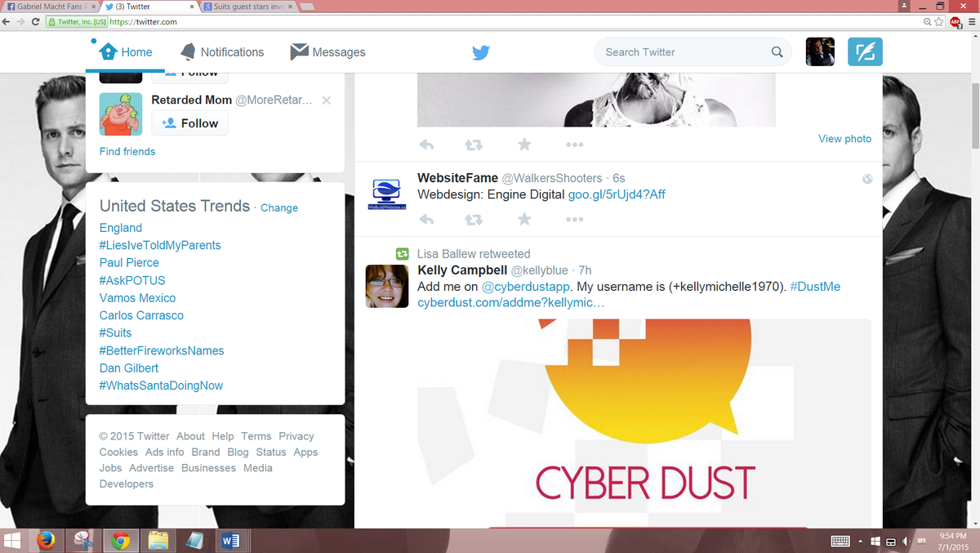Open File Explorer from the taskbar

pyautogui.click(x=158, y=541)
